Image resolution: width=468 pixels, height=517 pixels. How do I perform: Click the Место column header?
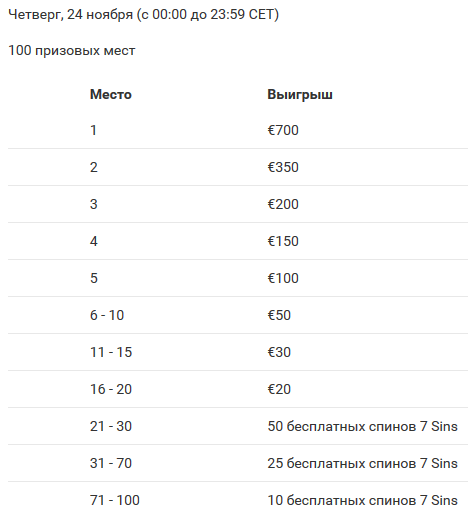click(x=111, y=94)
